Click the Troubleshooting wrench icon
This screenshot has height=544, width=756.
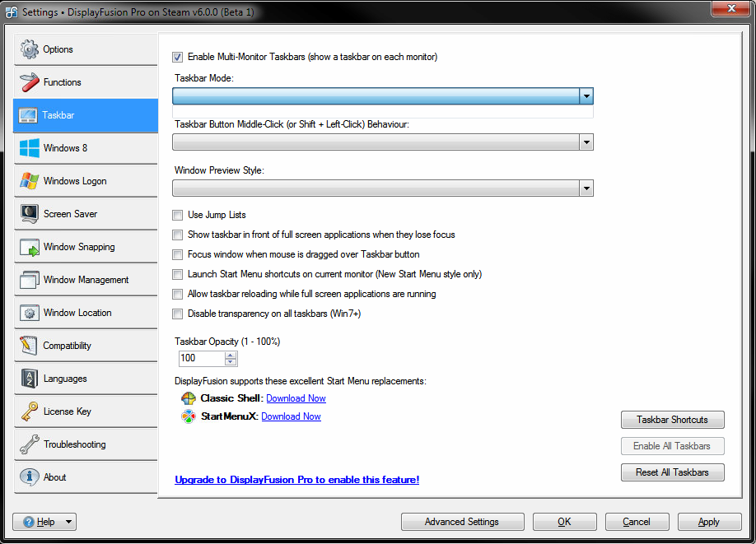point(30,444)
